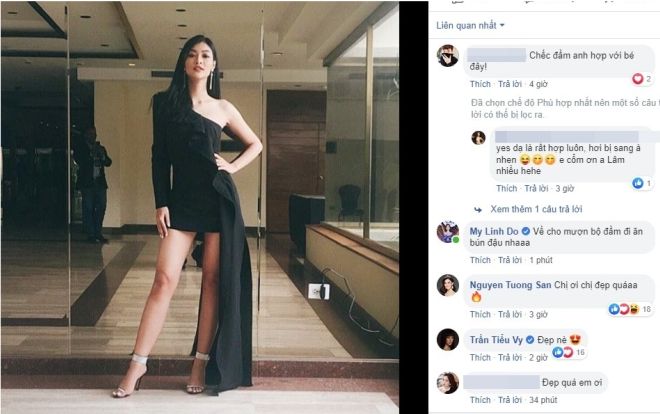Reply to the 'Đẹp quá em ơi' comment
Screen dimensions: 660x414
pyautogui.click(x=510, y=400)
